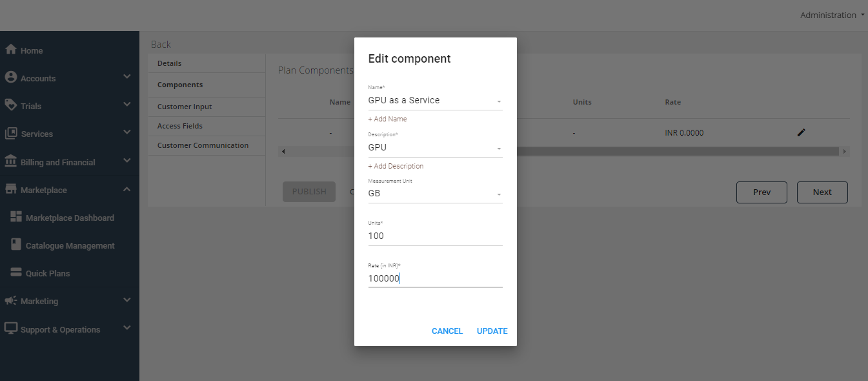Click the Rate (in INR) input field
868x381 pixels.
[435, 278]
